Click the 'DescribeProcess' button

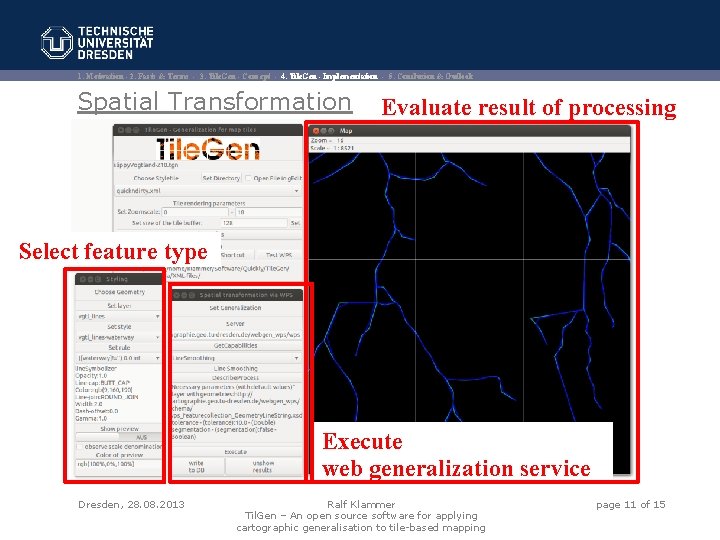pyautogui.click(x=236, y=377)
